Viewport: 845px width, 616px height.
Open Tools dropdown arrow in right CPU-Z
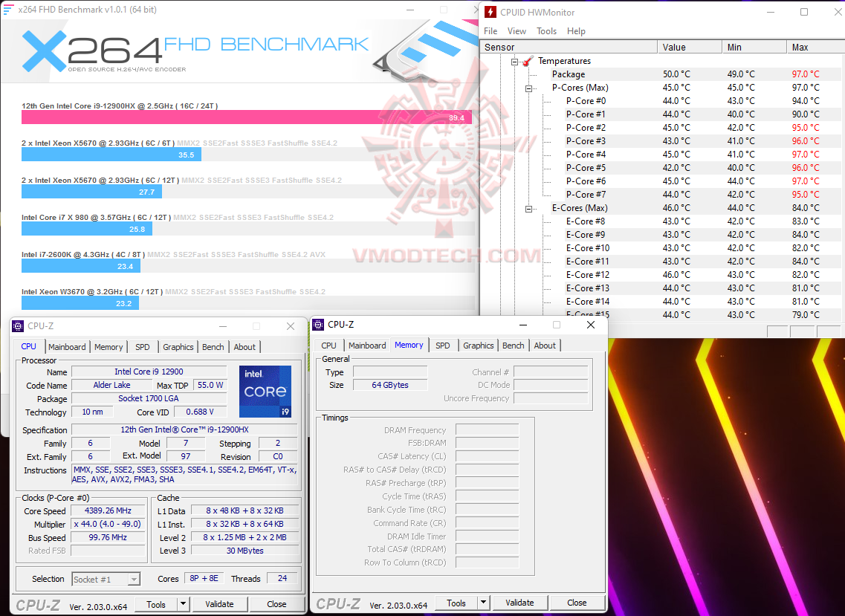coord(483,603)
